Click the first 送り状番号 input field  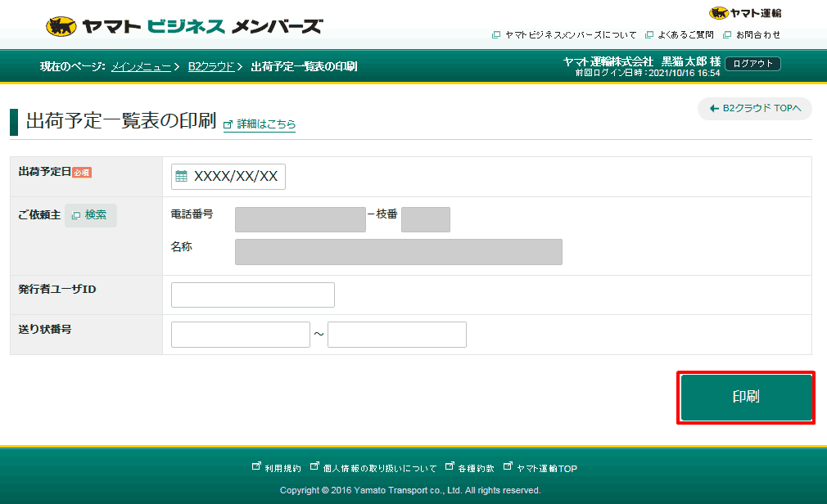coord(240,334)
